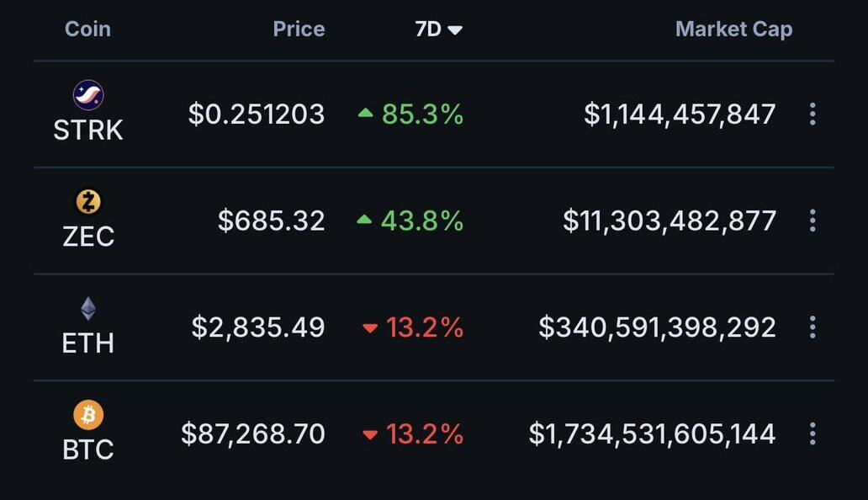868x500 pixels.
Task: Toggle the 7D sort arrow
Action: [x=455, y=29]
